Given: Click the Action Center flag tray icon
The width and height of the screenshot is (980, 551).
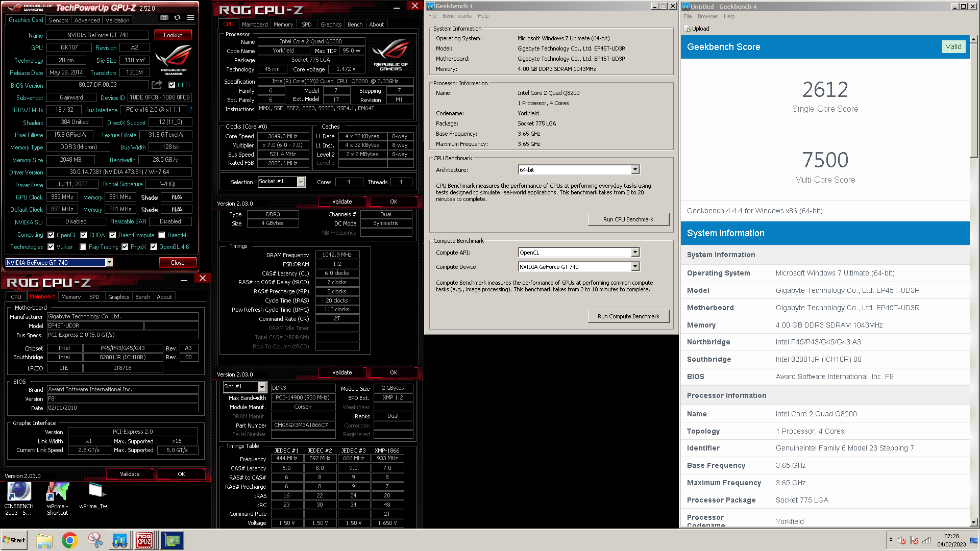Looking at the screenshot, I should 914,540.
